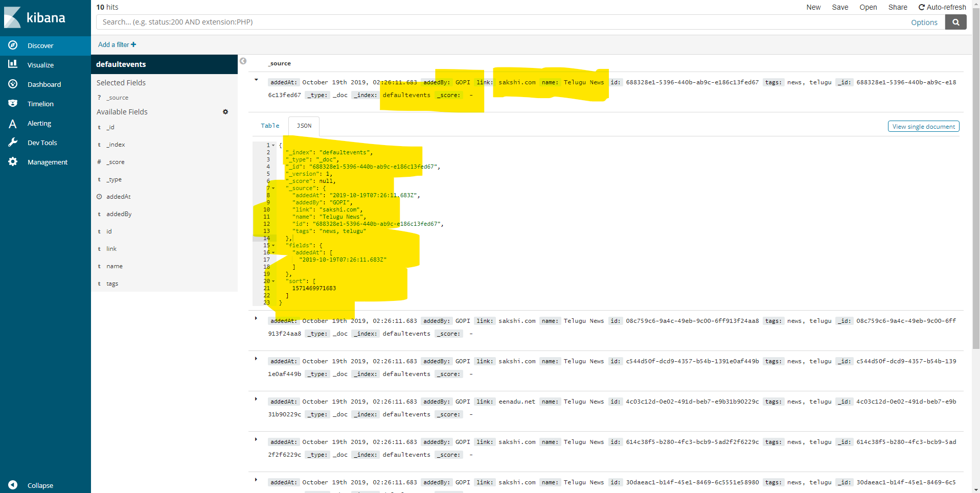Select the JSON tab
The image size is (980, 493).
tap(304, 125)
